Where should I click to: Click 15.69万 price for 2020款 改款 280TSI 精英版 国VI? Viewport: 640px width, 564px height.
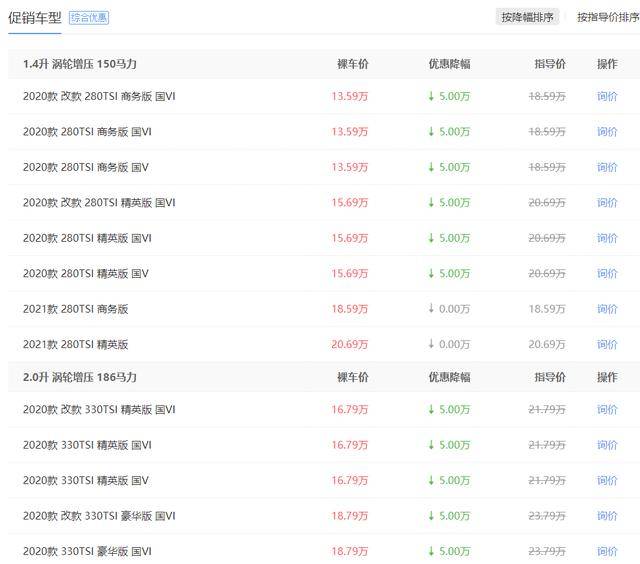[x=350, y=202]
